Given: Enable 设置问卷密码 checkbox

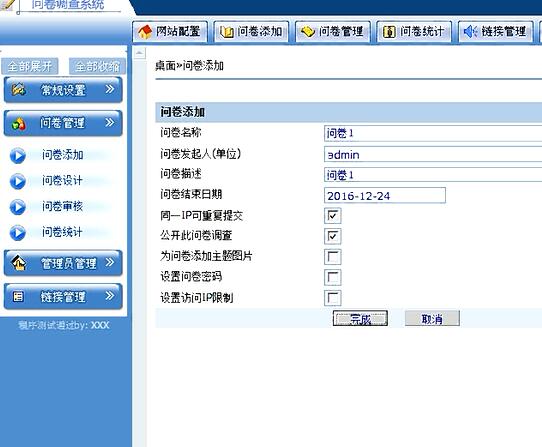Looking at the screenshot, I should (333, 277).
